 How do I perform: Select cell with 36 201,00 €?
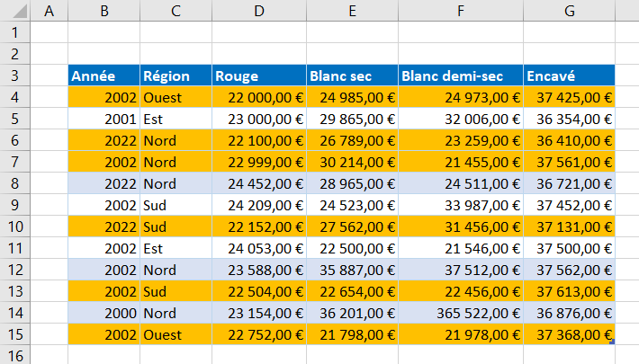tap(352, 313)
